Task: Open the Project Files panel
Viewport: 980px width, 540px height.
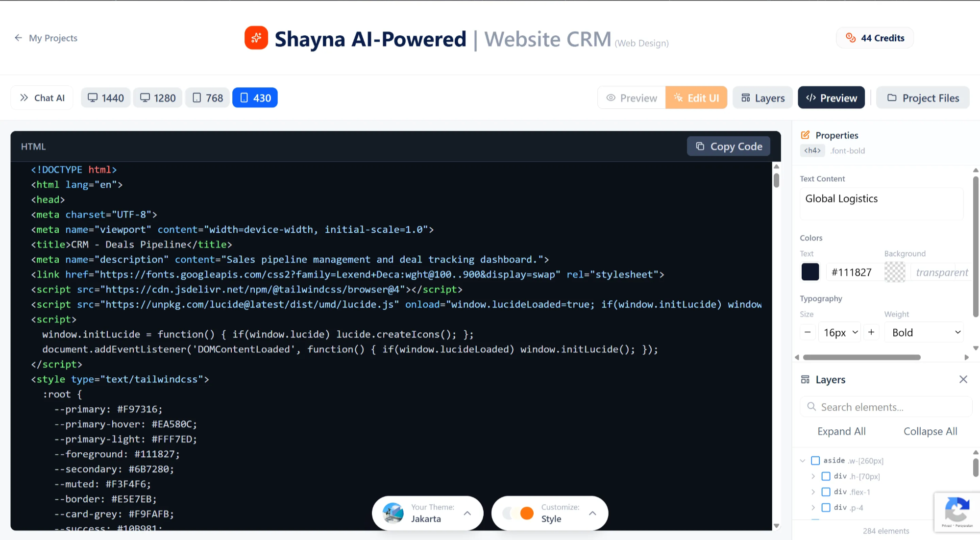Action: coord(923,98)
